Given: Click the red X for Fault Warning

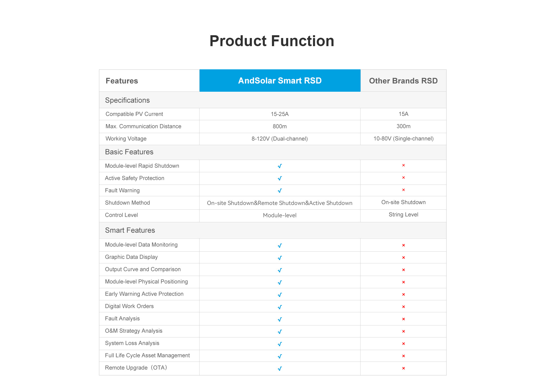Looking at the screenshot, I should point(403,190).
